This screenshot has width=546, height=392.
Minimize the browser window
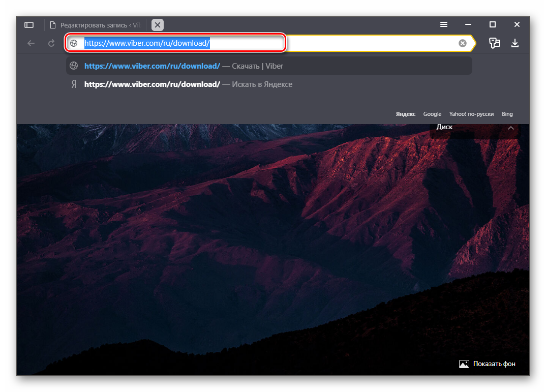tap(468, 24)
